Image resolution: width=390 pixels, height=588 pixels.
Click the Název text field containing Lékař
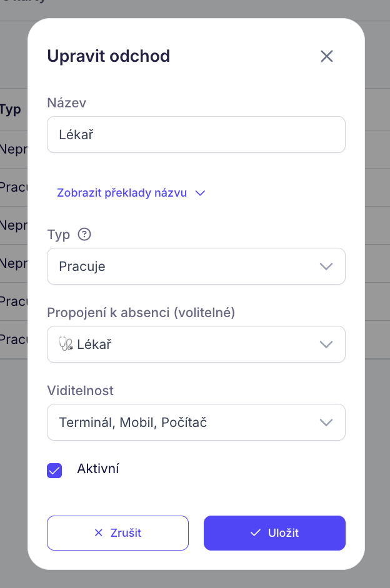[196, 134]
